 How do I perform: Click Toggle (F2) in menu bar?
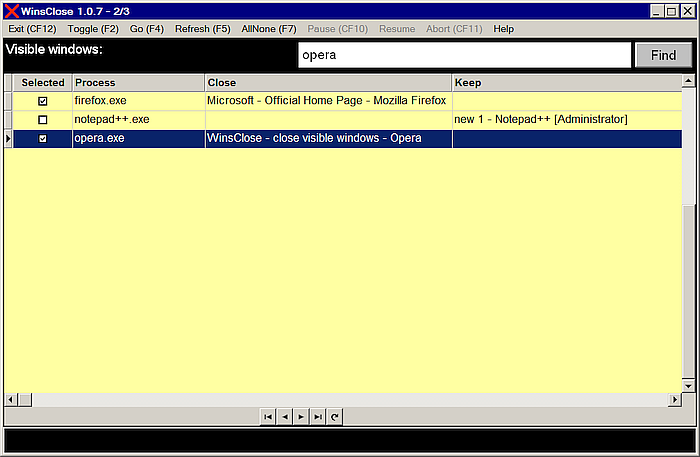(x=93, y=29)
